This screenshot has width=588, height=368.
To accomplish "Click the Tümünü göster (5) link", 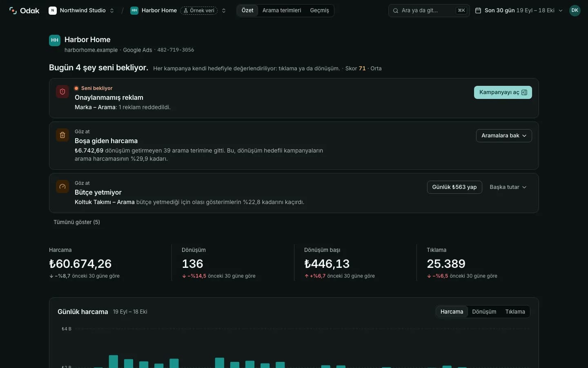I will tap(77, 222).
